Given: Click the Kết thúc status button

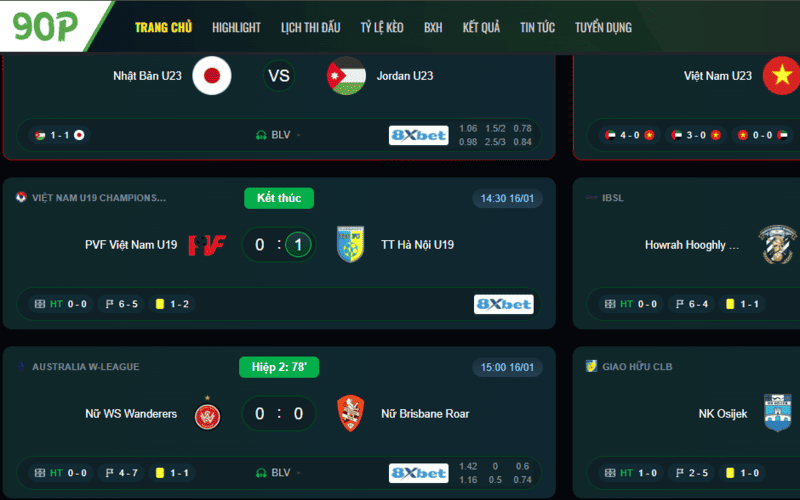Looking at the screenshot, I should click(x=279, y=198).
